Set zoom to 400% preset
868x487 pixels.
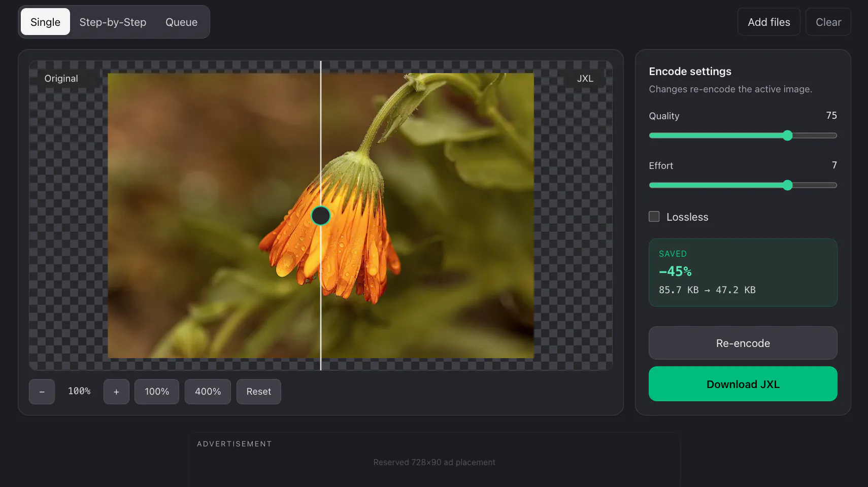pos(208,392)
